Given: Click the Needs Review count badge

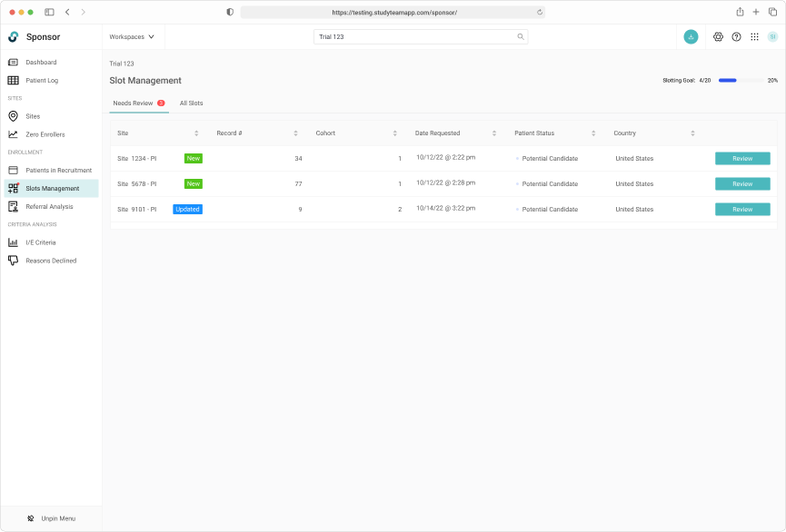Looking at the screenshot, I should pyautogui.click(x=161, y=103).
